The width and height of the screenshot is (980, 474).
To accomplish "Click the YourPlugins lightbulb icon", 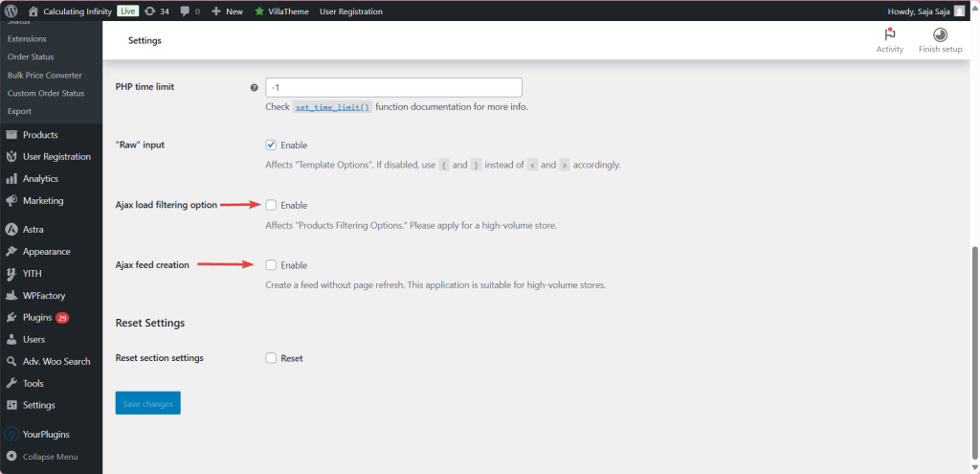I will 11,435.
